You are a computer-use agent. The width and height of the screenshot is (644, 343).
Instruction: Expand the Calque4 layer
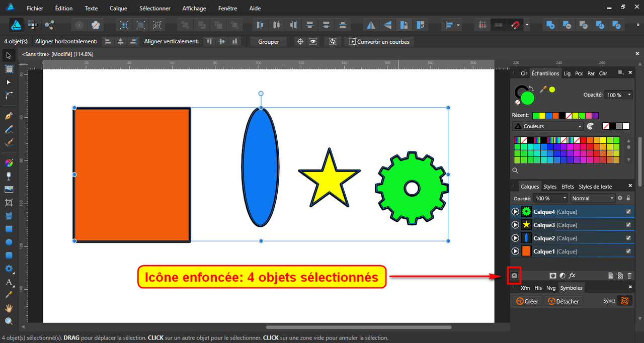[x=515, y=212]
